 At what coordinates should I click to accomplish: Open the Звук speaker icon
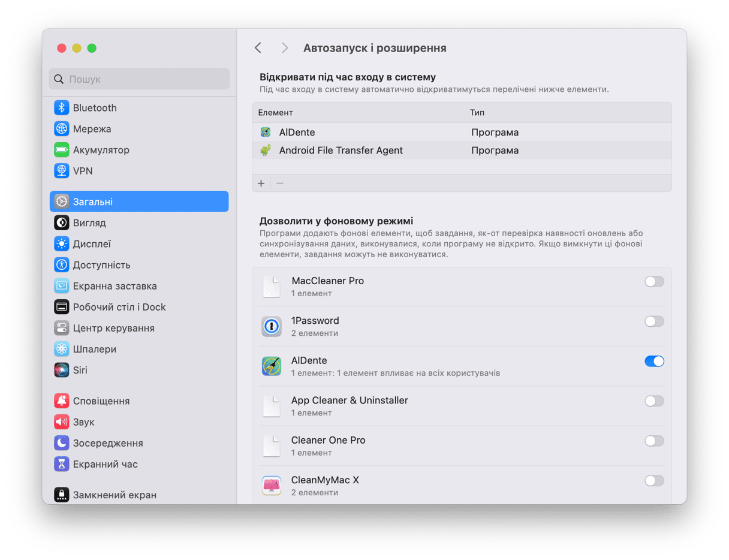[62, 422]
